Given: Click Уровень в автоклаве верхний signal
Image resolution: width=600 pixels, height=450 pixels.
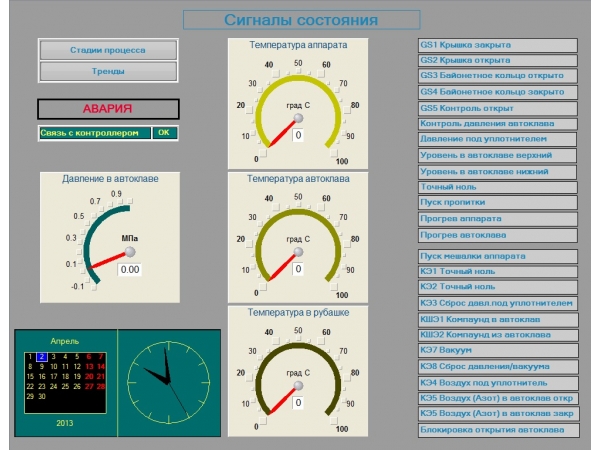Looking at the screenshot, I should pos(497,155).
